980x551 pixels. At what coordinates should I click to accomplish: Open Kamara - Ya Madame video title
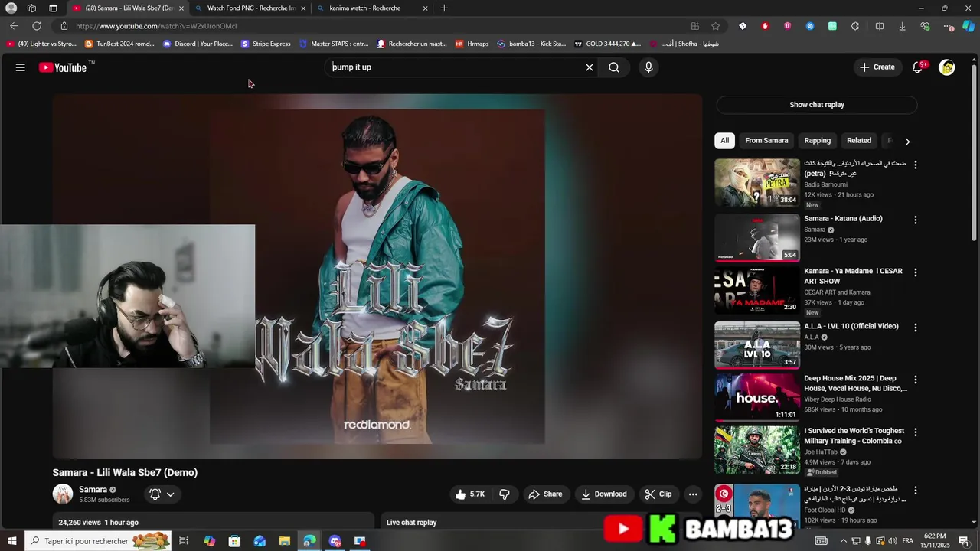click(x=853, y=276)
